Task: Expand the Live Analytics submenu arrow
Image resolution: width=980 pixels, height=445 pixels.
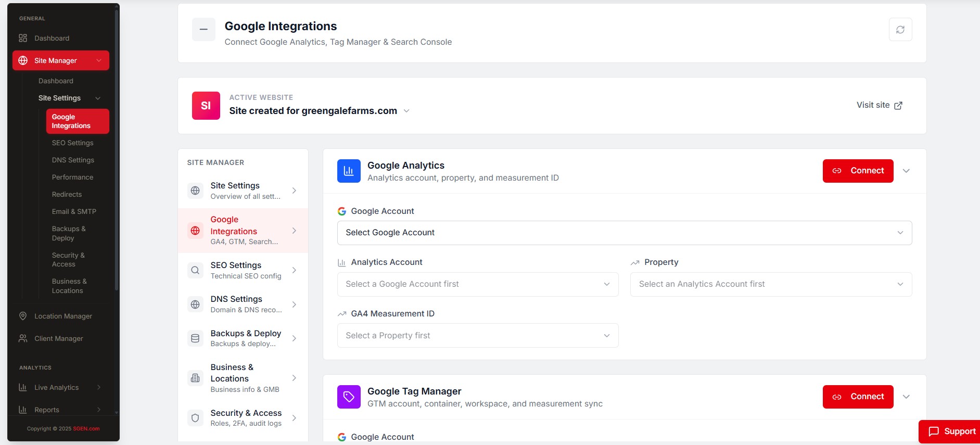Action: [x=99, y=387]
